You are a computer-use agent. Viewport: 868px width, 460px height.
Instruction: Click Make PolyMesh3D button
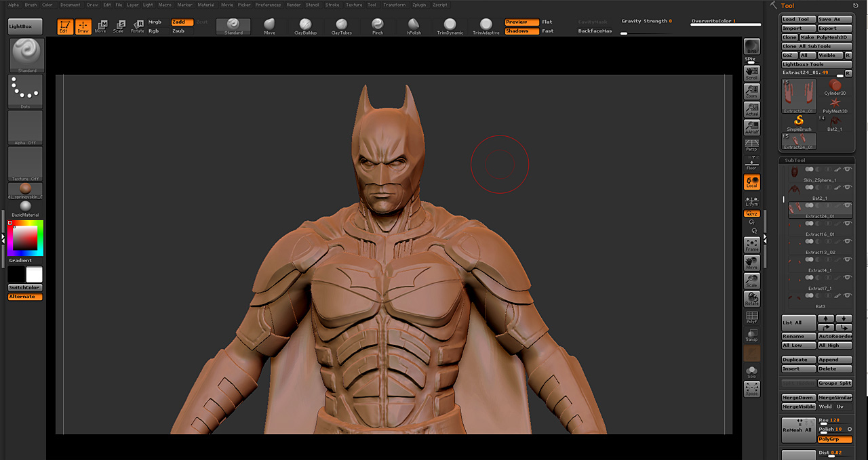point(825,37)
